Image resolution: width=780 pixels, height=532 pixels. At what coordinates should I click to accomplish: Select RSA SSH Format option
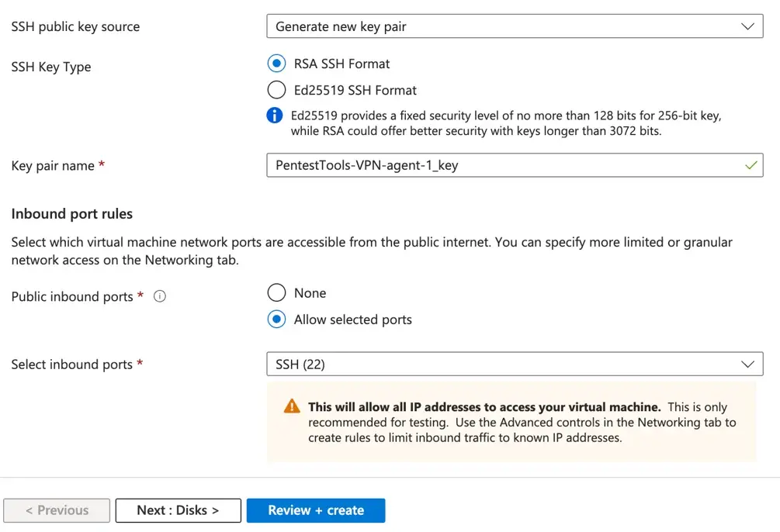coord(276,64)
